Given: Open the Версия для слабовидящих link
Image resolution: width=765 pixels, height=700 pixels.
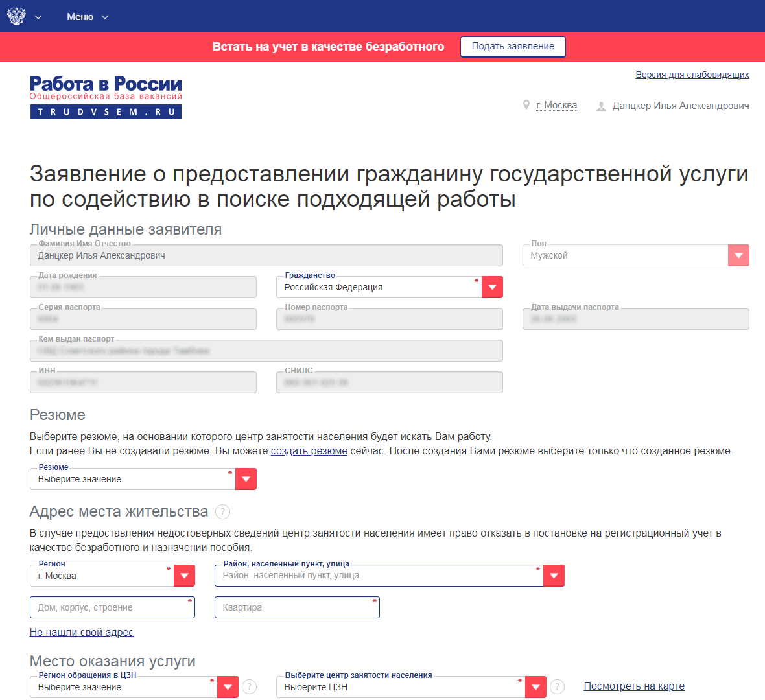Looking at the screenshot, I should click(692, 75).
